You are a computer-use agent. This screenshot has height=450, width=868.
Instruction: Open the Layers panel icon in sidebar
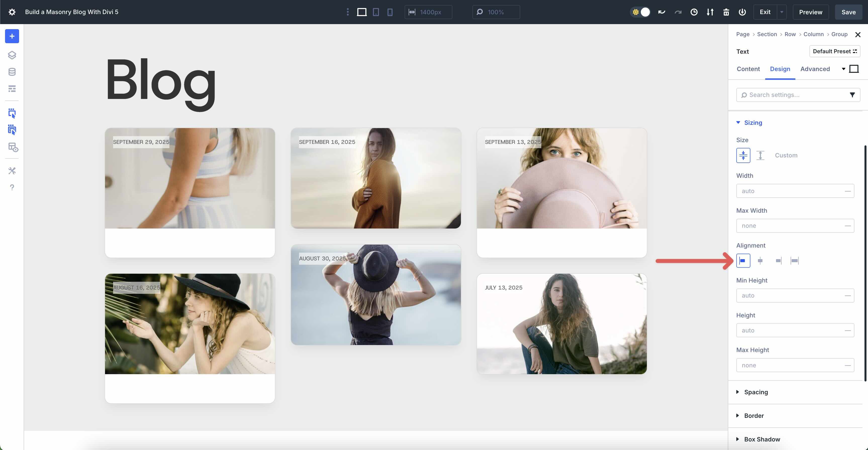(x=12, y=55)
